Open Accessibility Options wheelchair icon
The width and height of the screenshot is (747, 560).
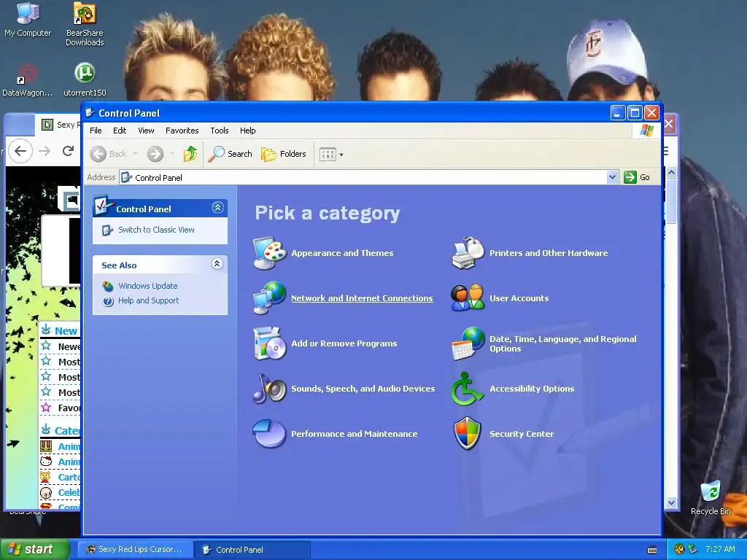468,389
